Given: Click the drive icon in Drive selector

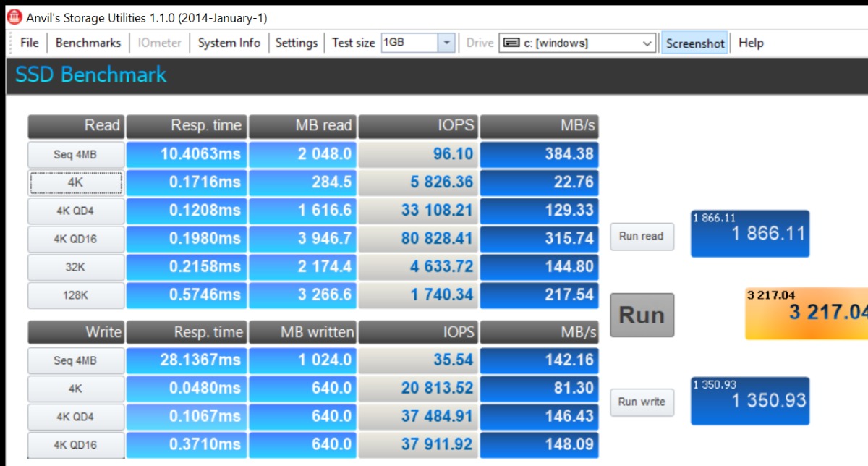Looking at the screenshot, I should point(511,43).
